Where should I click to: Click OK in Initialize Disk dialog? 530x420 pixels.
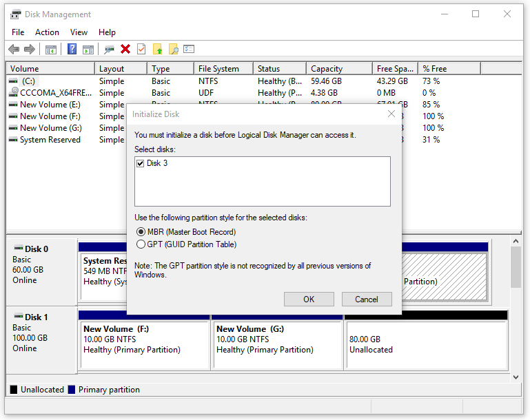(309, 300)
